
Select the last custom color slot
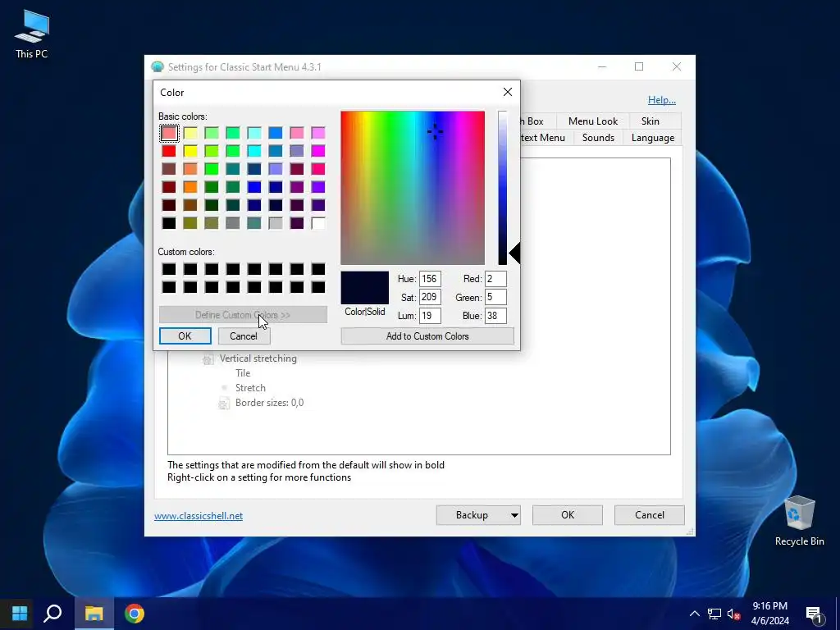[318, 287]
